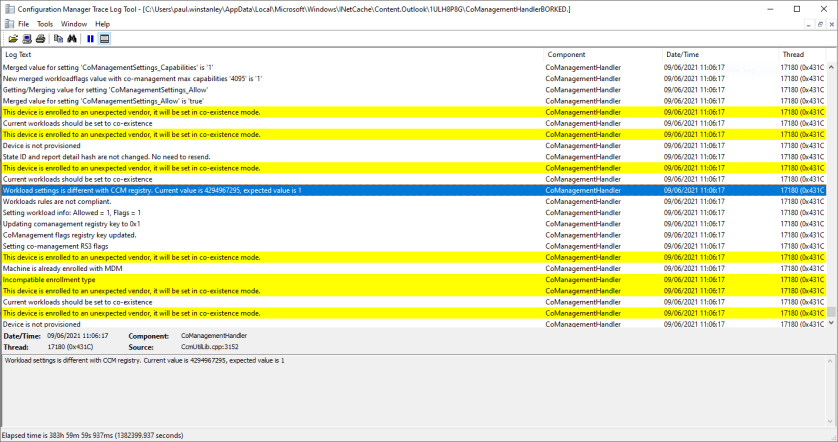Open the Window menu
The height and width of the screenshot is (442, 838).
(74, 24)
